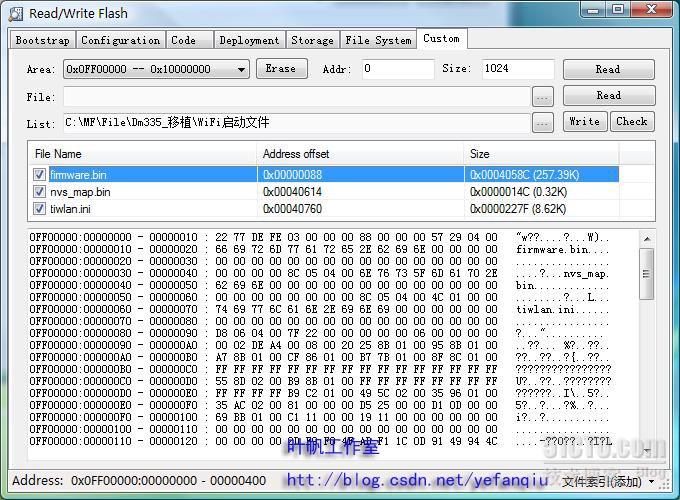The height and width of the screenshot is (500, 680).
Task: Focus the Size input field
Action: tap(518, 69)
